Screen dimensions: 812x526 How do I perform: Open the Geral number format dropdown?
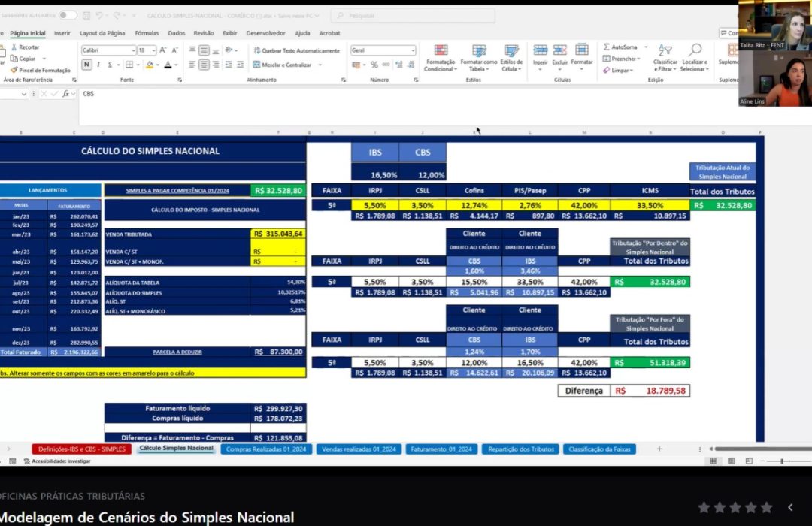412,50
